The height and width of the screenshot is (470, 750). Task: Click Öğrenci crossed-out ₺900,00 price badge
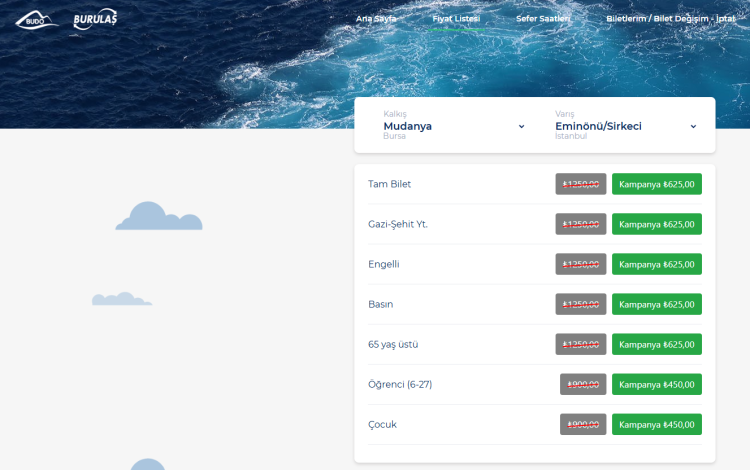[x=583, y=384]
